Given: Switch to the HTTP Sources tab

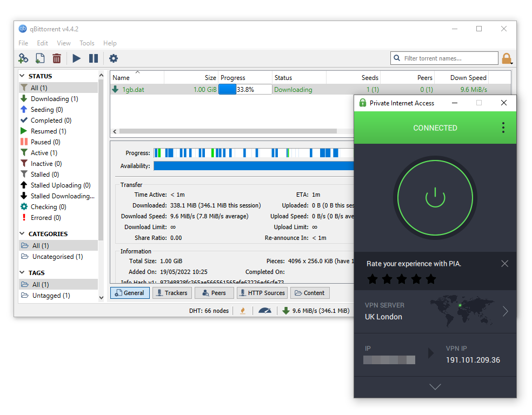Looking at the screenshot, I should [x=262, y=293].
